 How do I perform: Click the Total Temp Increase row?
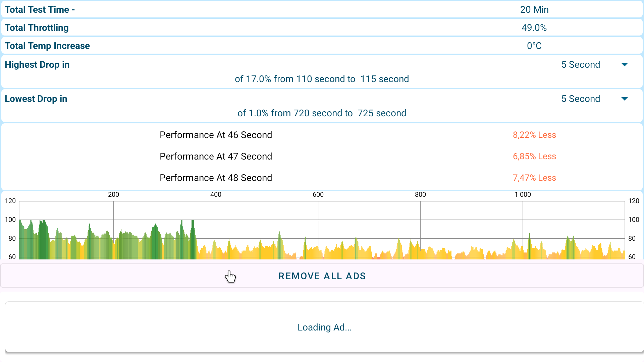(47, 46)
